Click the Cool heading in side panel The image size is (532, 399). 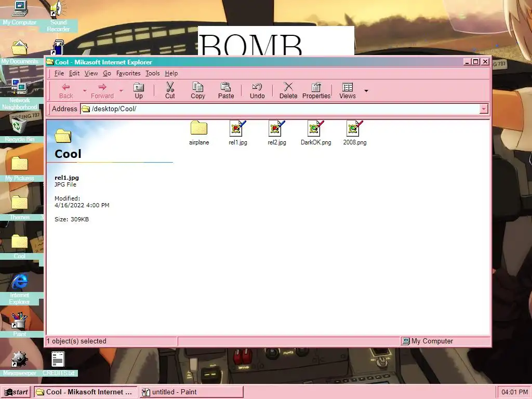(68, 154)
